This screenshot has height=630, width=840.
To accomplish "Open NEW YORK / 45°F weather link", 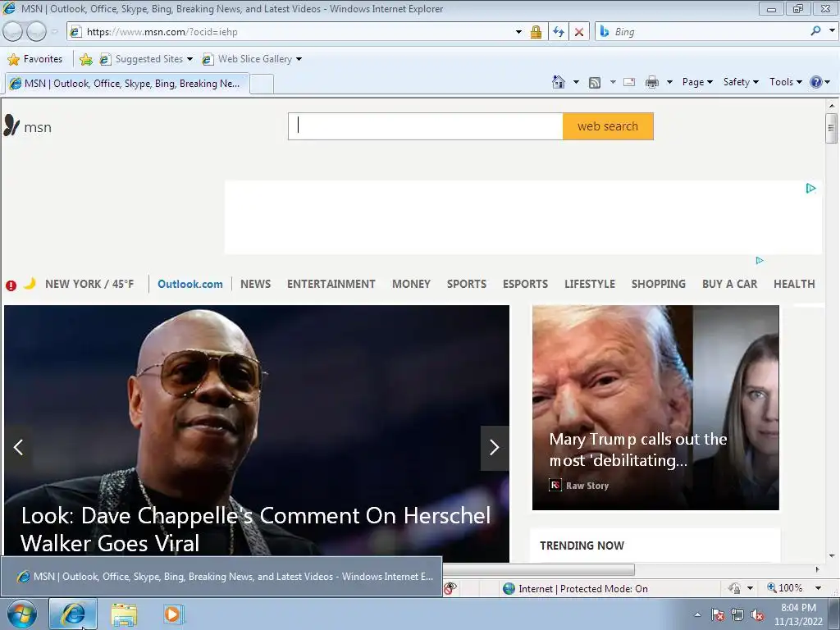I will click(x=89, y=284).
